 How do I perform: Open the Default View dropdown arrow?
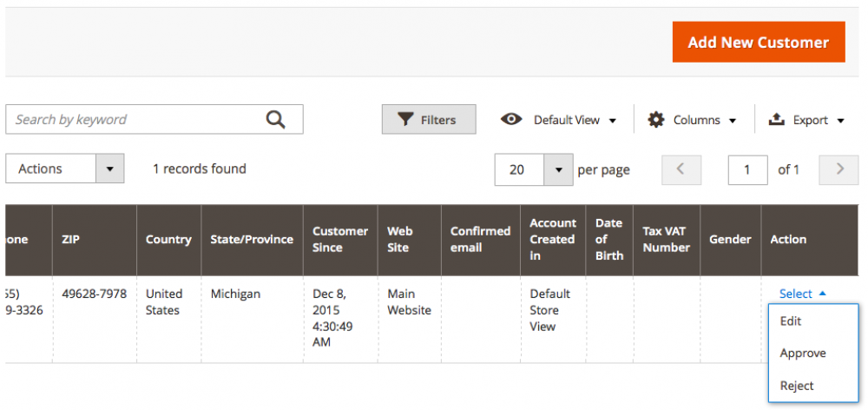(613, 121)
